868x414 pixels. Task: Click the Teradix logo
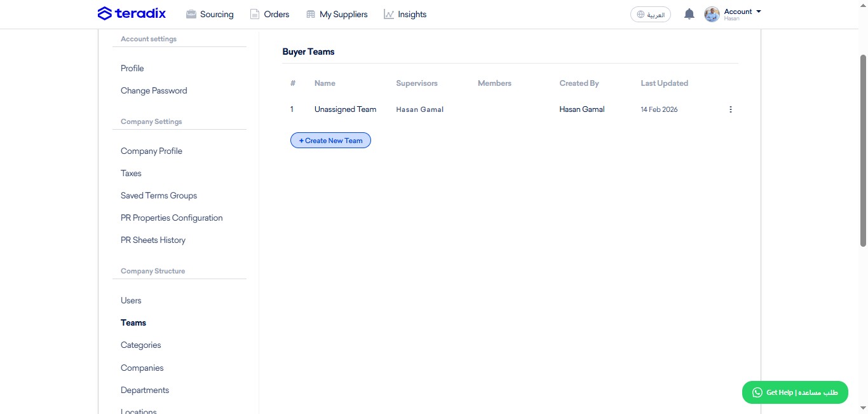pos(132,13)
